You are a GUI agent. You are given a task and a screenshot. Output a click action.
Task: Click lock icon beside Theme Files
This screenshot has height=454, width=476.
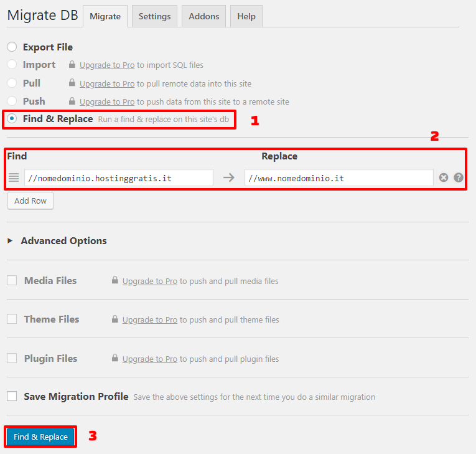[114, 319]
